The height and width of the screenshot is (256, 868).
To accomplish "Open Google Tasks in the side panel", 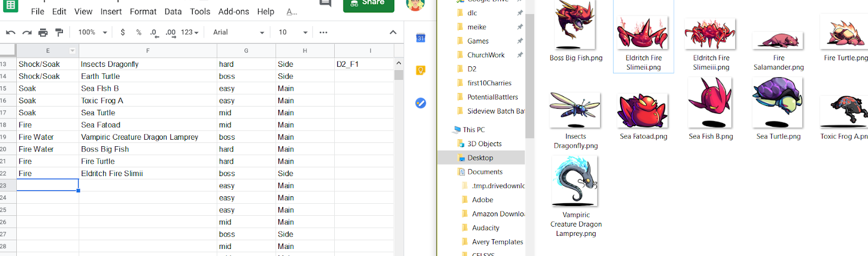I will [420, 103].
